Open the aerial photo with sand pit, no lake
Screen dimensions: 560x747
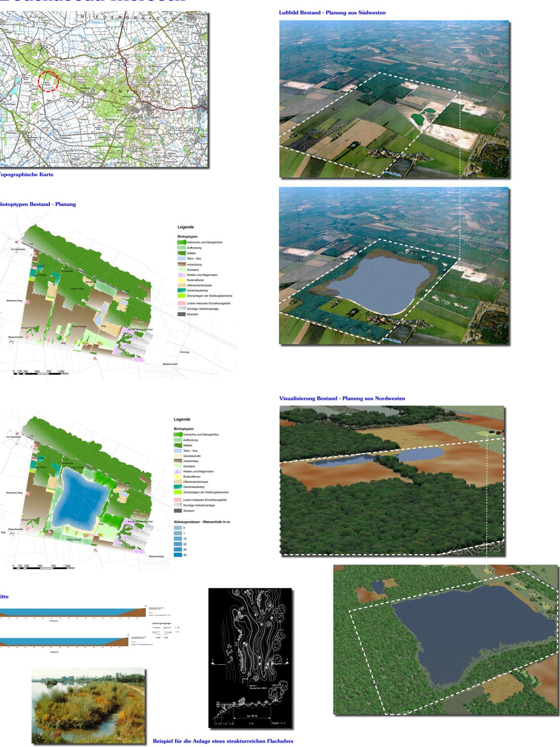coord(394,99)
